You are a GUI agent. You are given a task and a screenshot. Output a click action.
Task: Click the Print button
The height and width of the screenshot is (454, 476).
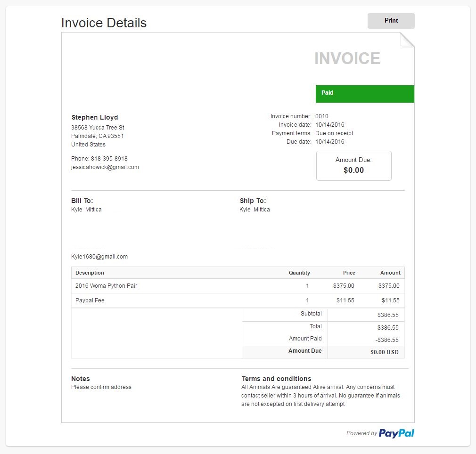point(391,21)
